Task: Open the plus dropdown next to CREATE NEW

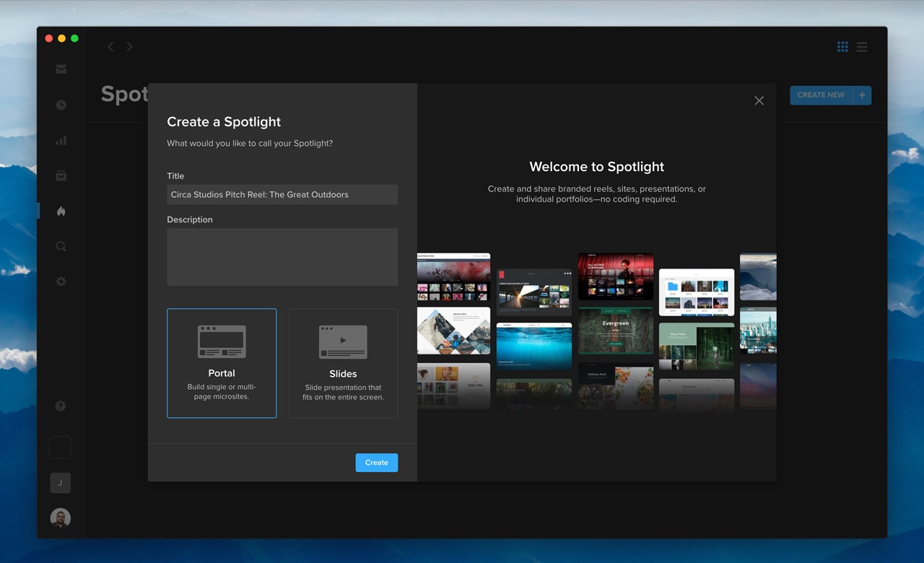Action: coord(862,95)
